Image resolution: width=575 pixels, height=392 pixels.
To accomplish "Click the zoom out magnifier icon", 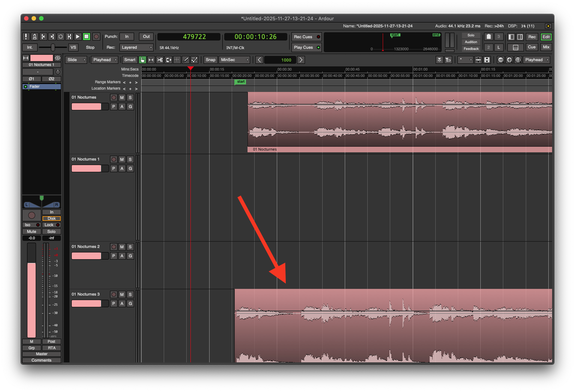I will pos(501,60).
